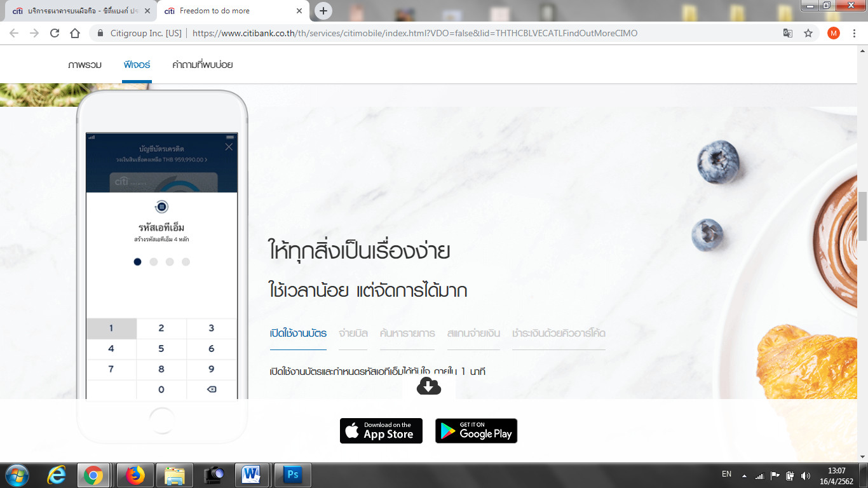Click the EN language indicator

(x=727, y=474)
